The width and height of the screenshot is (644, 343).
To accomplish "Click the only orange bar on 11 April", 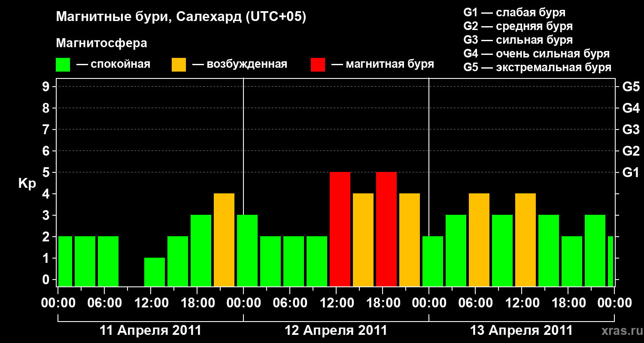I will click(x=224, y=240).
